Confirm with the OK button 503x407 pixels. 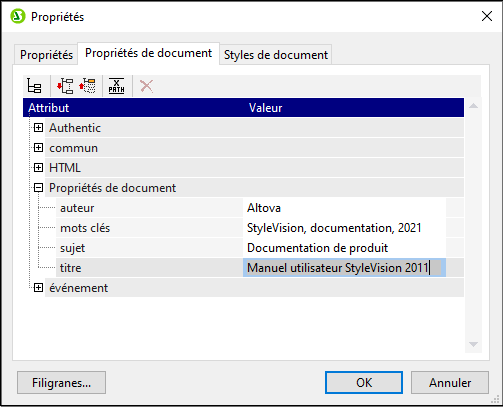pos(364,383)
